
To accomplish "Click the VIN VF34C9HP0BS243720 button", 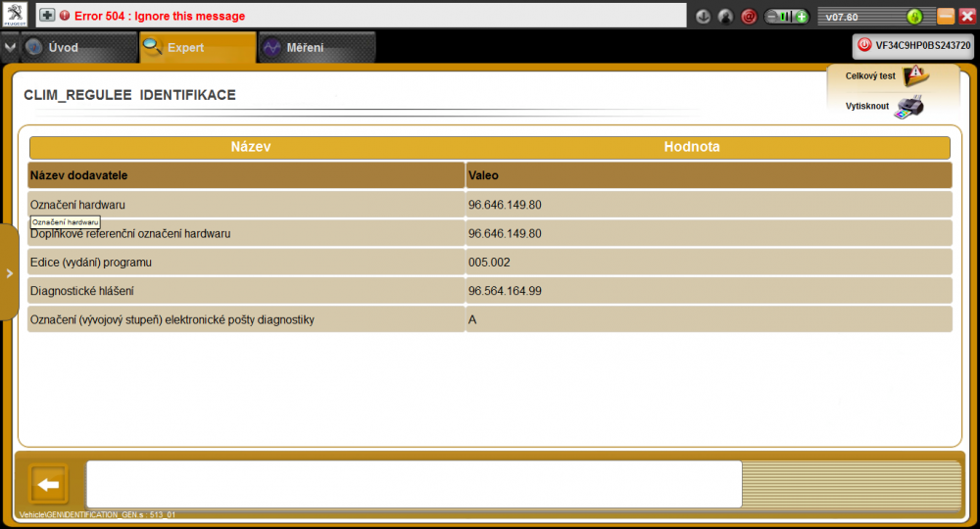I will (913, 46).
